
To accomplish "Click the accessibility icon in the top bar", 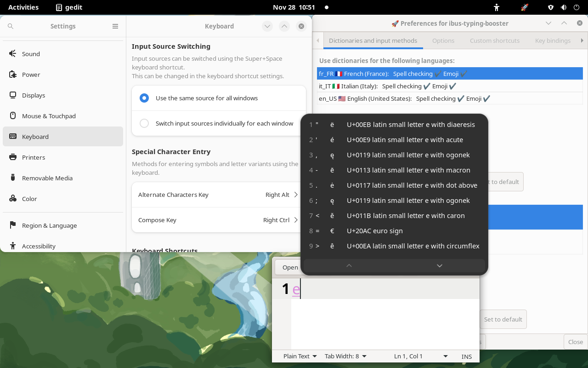I will click(x=497, y=7).
